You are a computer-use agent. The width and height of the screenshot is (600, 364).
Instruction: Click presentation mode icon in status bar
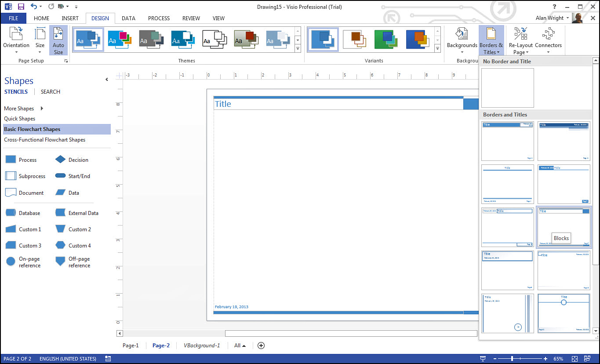coord(483,359)
